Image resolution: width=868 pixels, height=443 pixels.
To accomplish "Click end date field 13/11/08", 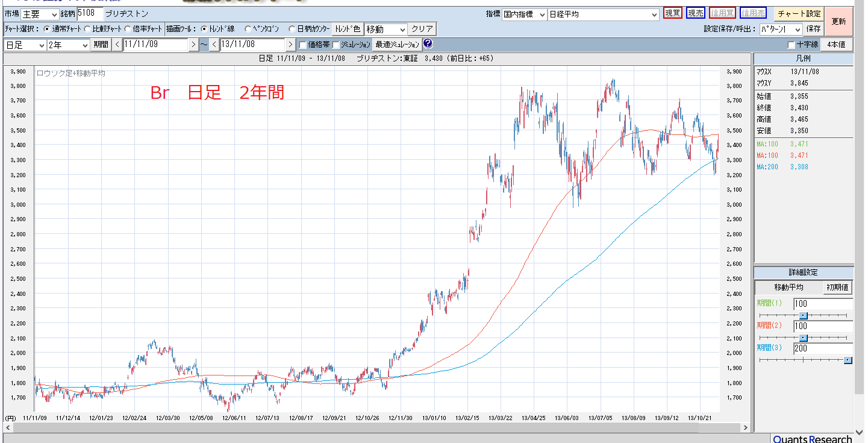I will pyautogui.click(x=253, y=45).
